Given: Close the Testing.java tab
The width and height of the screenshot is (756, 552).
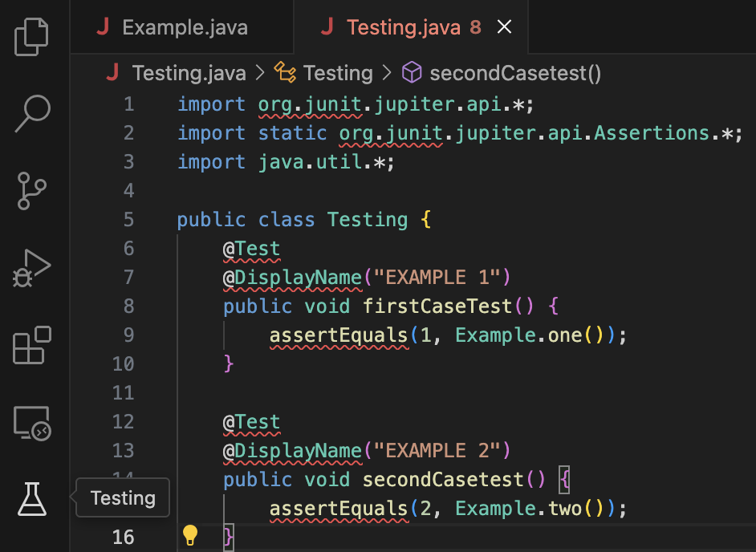Looking at the screenshot, I should point(504,26).
